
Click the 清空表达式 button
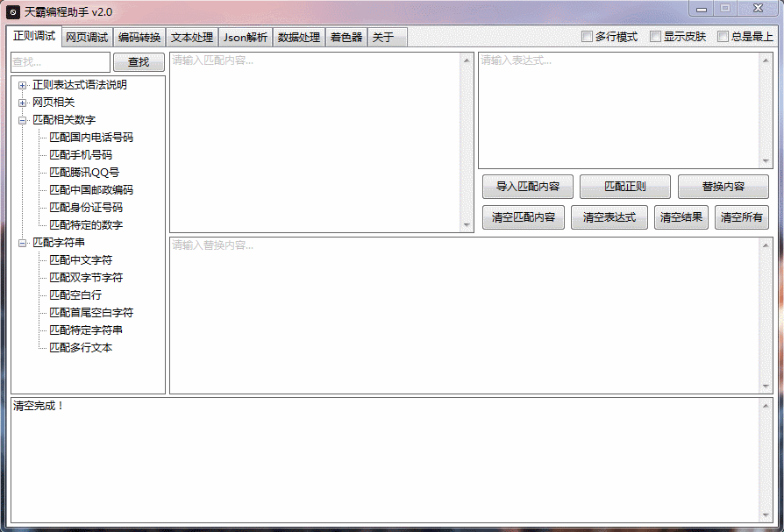pyautogui.click(x=609, y=217)
